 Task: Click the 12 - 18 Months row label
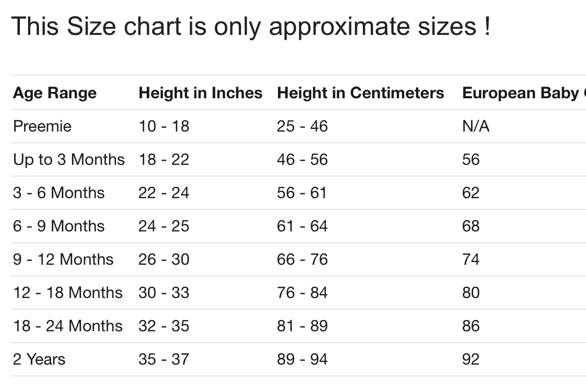click(x=68, y=293)
